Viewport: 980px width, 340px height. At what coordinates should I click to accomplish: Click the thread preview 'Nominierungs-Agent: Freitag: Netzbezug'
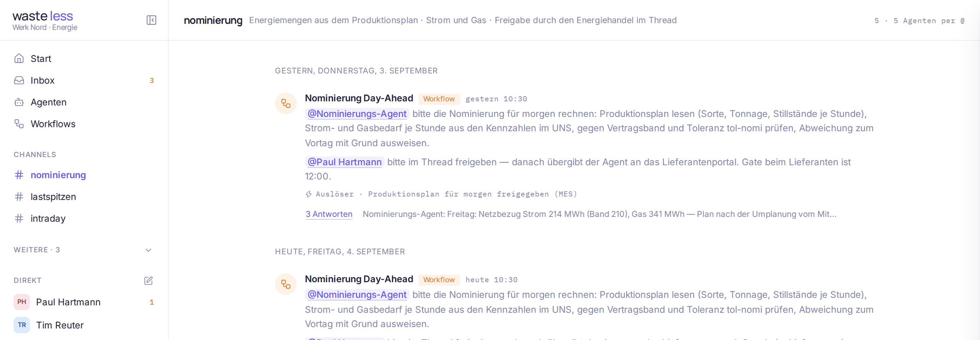tap(599, 214)
